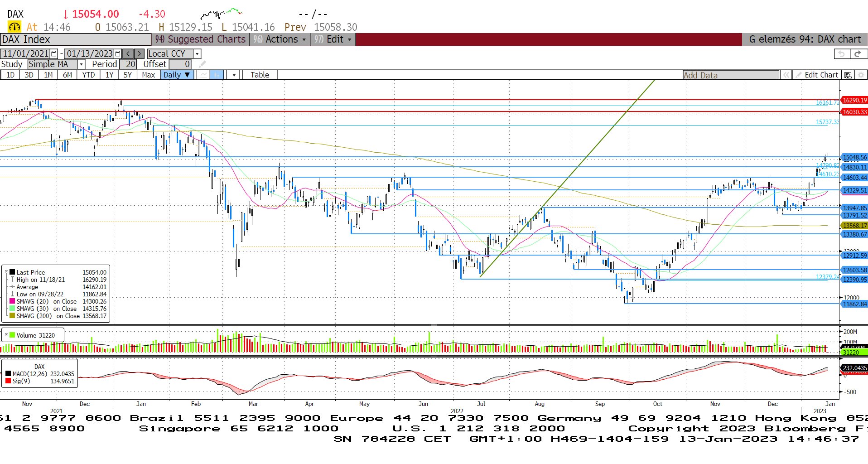This screenshot has width=868, height=464.
Task: Click the start date field 11/01/2021
Action: [x=26, y=53]
